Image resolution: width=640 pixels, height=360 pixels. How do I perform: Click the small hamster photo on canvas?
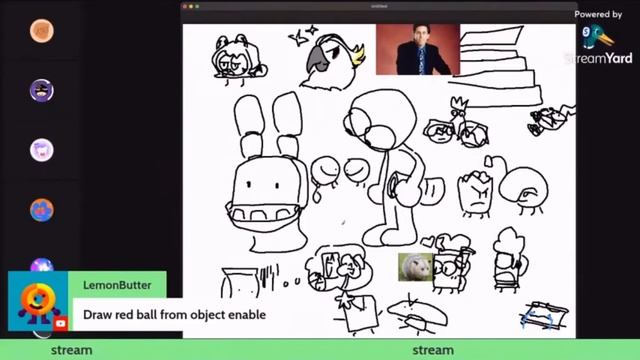pos(416,267)
